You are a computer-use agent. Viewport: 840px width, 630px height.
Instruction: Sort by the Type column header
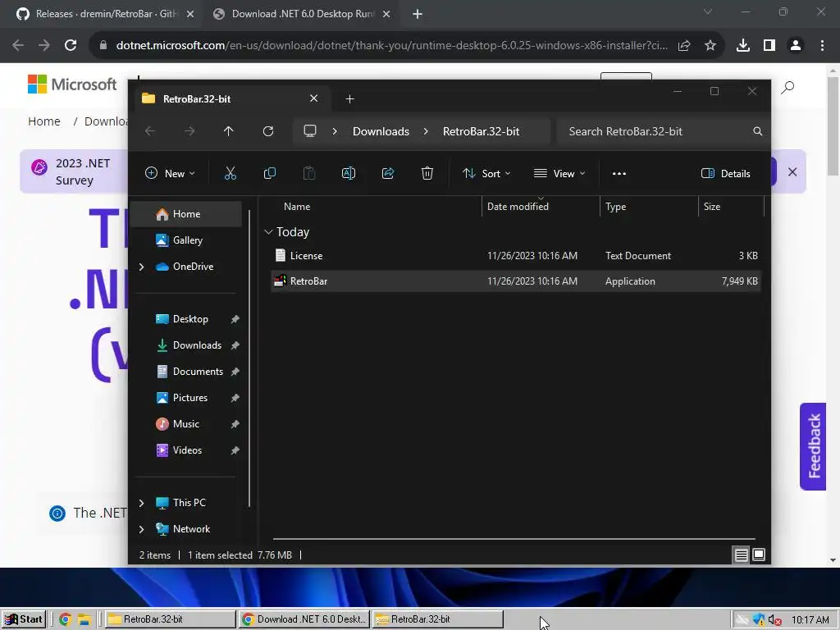(615, 207)
